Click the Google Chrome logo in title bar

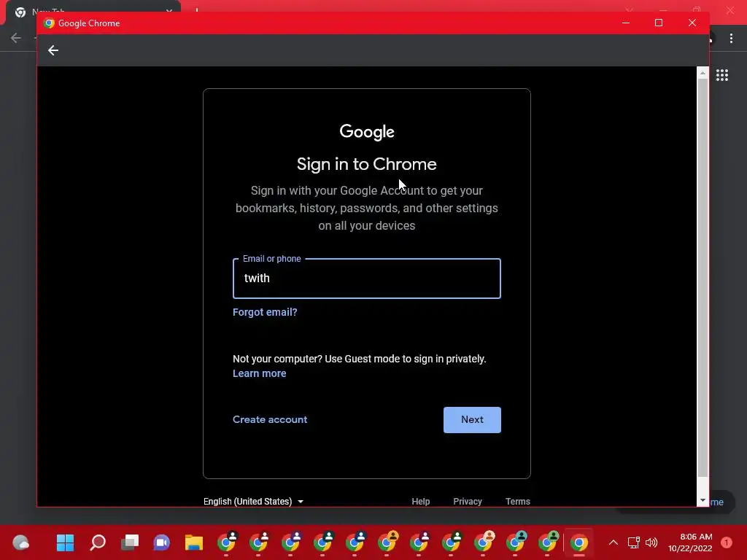49,23
